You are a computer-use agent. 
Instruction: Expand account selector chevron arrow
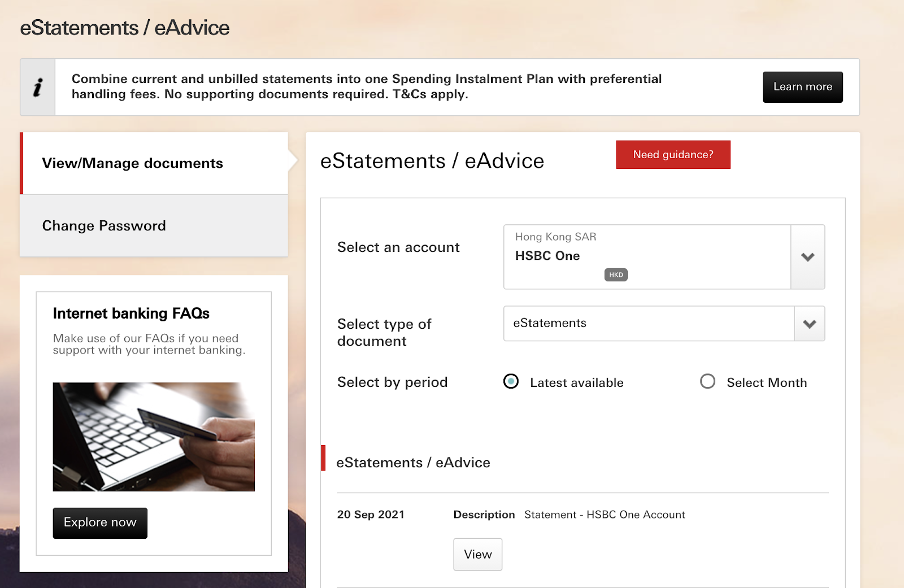(808, 257)
